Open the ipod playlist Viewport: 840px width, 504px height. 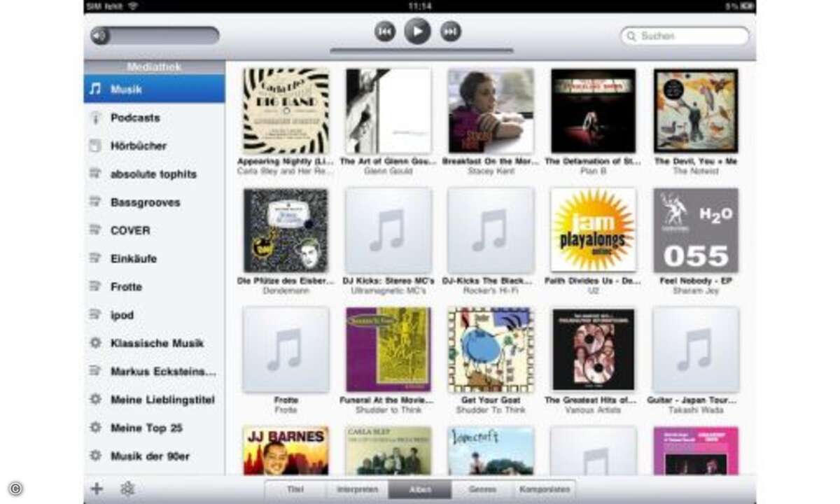154,315
